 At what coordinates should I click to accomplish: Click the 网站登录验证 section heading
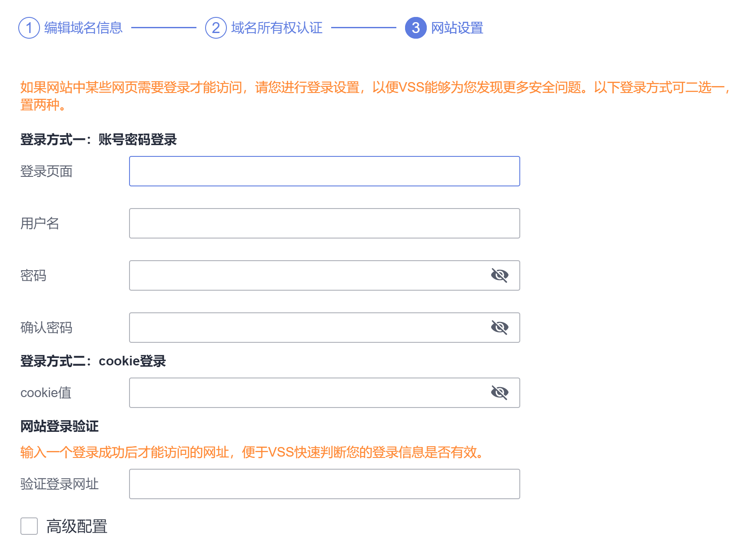[60, 427]
